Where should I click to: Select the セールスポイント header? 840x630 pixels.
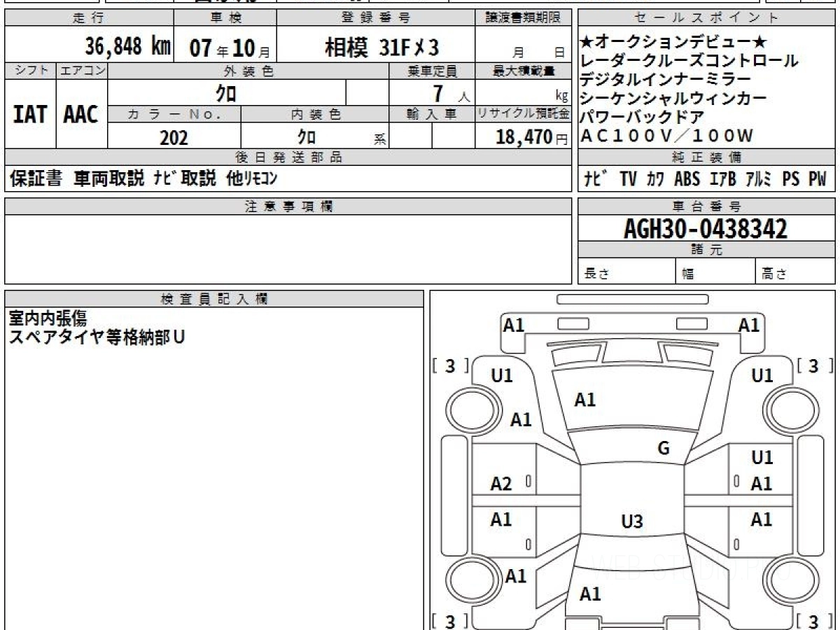point(706,18)
